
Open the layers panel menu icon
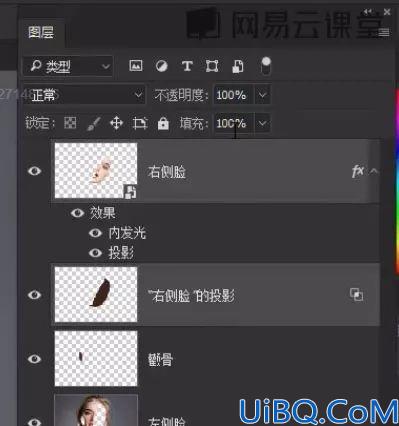[384, 32]
